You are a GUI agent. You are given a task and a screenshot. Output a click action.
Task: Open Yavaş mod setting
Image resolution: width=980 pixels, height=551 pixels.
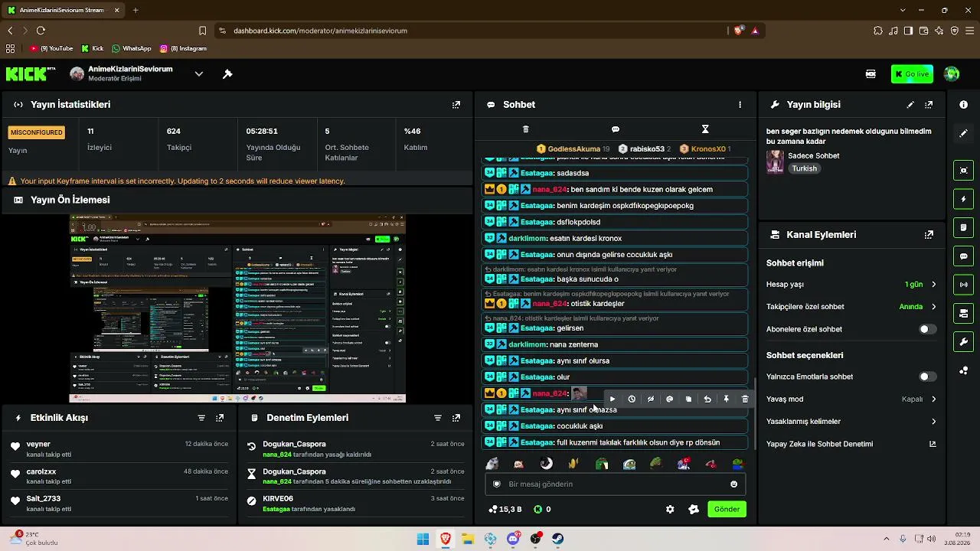click(851, 399)
